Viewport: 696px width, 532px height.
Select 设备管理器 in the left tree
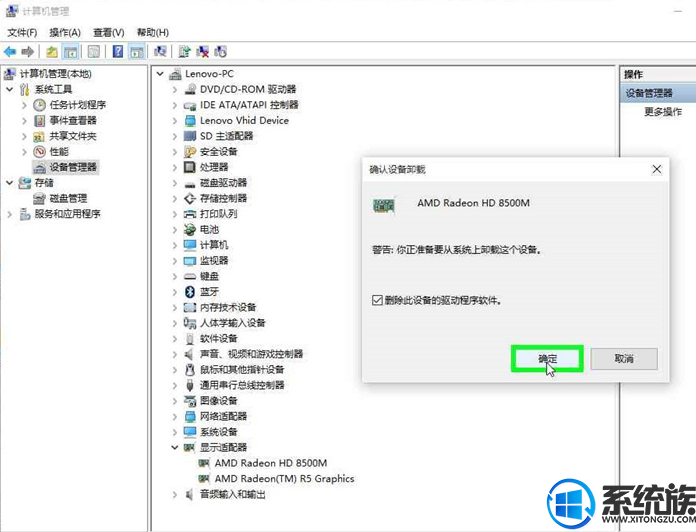pyautogui.click(x=73, y=167)
